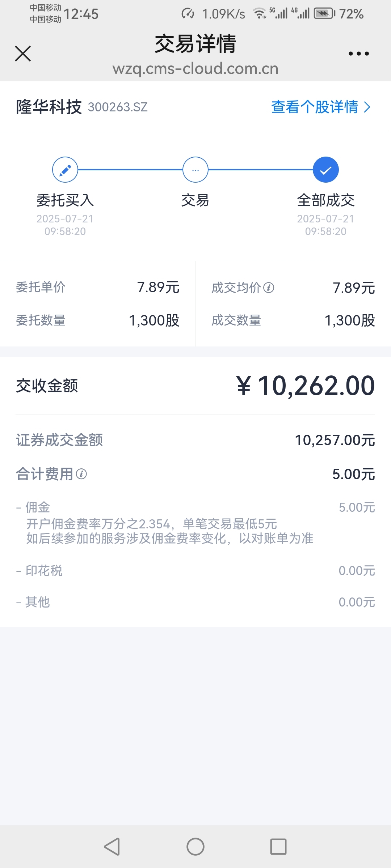Tap the 佣金 fee row 5.00元
Screen dimensions: 391x868
[357, 507]
